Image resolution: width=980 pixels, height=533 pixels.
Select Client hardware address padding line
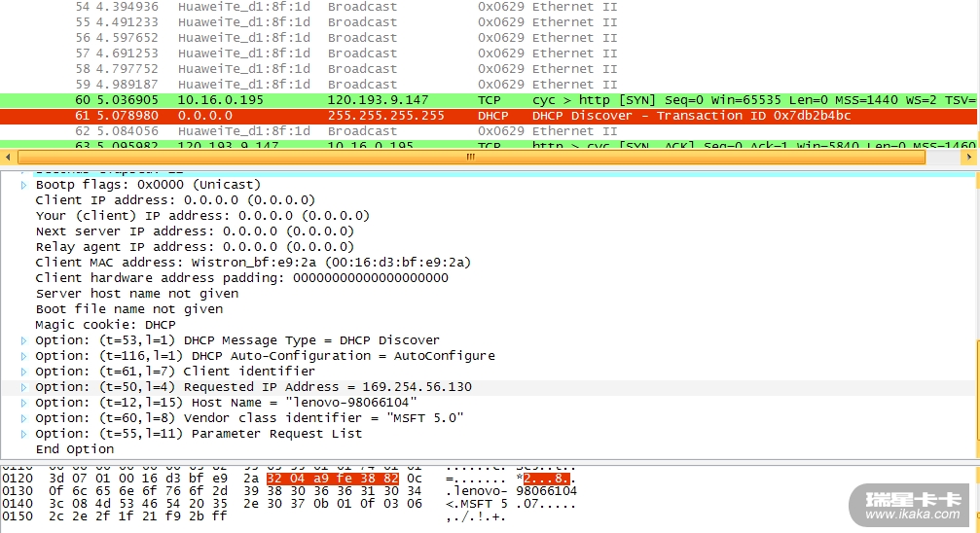point(242,278)
